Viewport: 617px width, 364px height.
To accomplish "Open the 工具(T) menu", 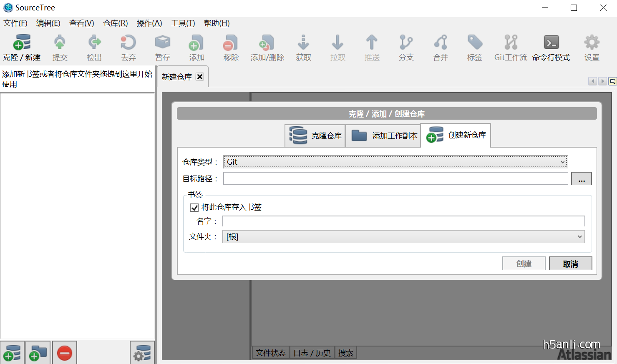I will click(183, 23).
